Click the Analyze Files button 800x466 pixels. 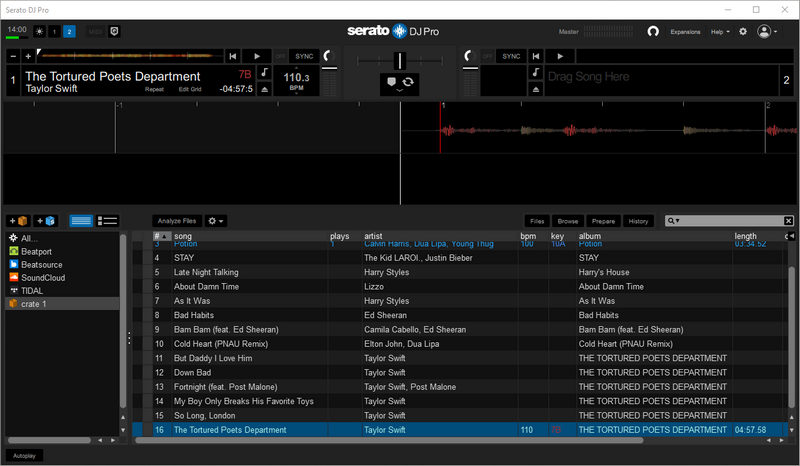coord(177,220)
